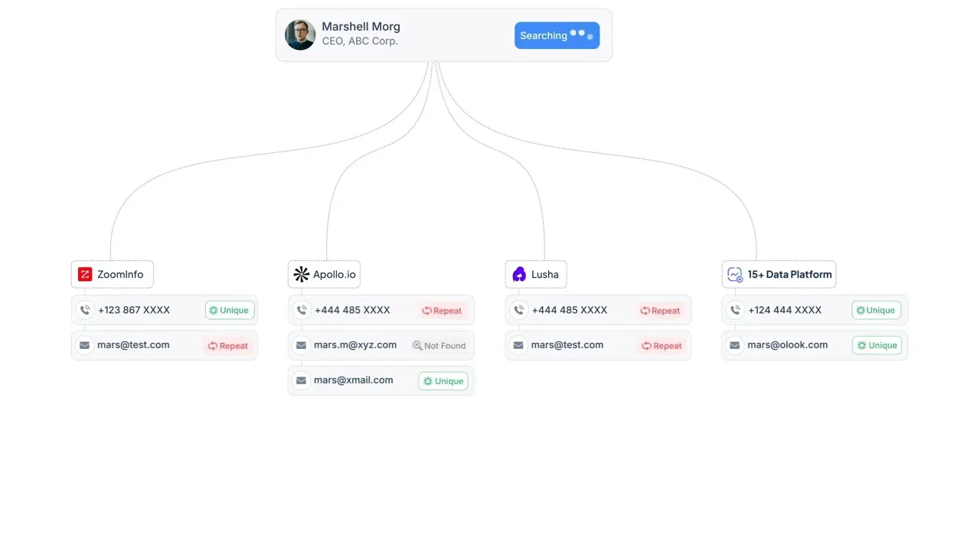Select the mars@olook.com email text
980x551 pixels.
coord(788,345)
